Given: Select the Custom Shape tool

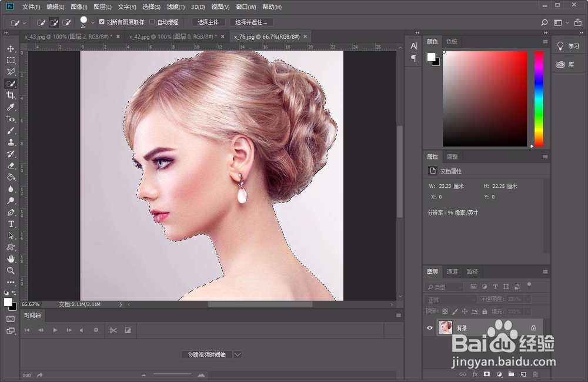Looking at the screenshot, I should 11,247.
